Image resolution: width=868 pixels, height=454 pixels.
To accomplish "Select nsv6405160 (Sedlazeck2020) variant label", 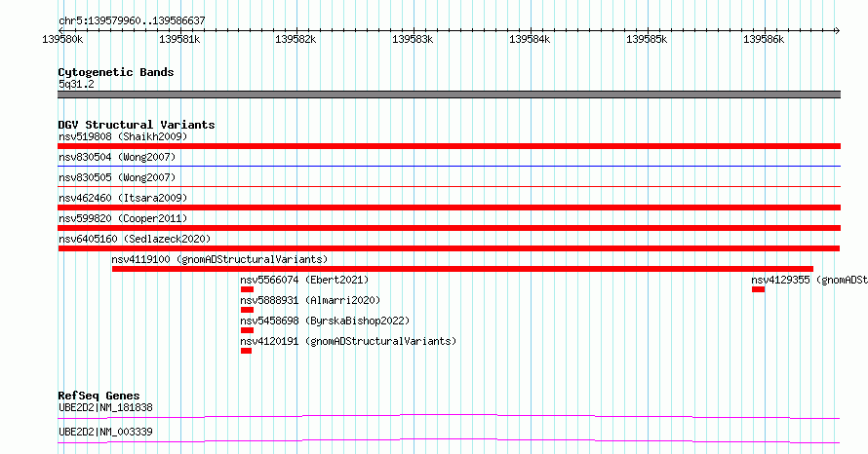I will tap(135, 239).
